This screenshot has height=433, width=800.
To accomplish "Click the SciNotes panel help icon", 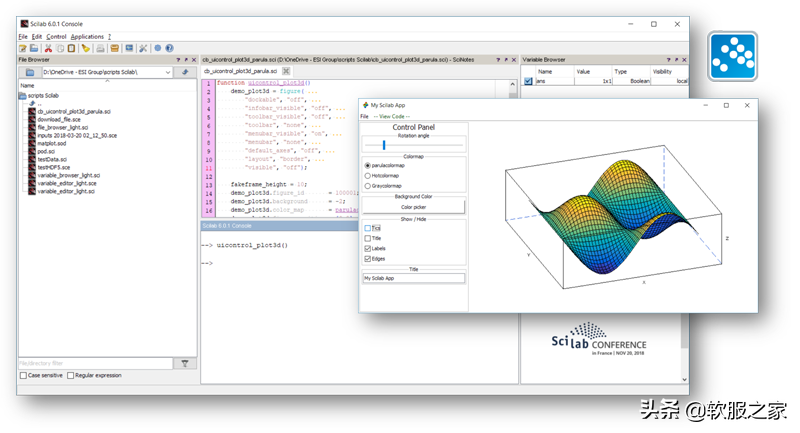I will coord(498,60).
